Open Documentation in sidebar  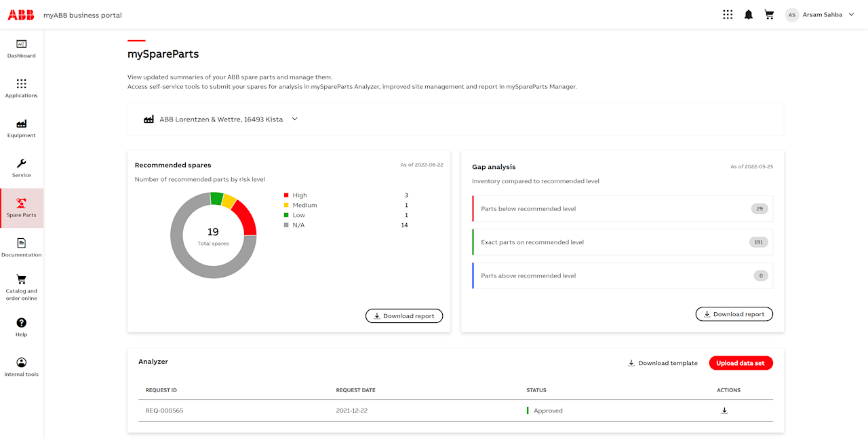coord(21,243)
